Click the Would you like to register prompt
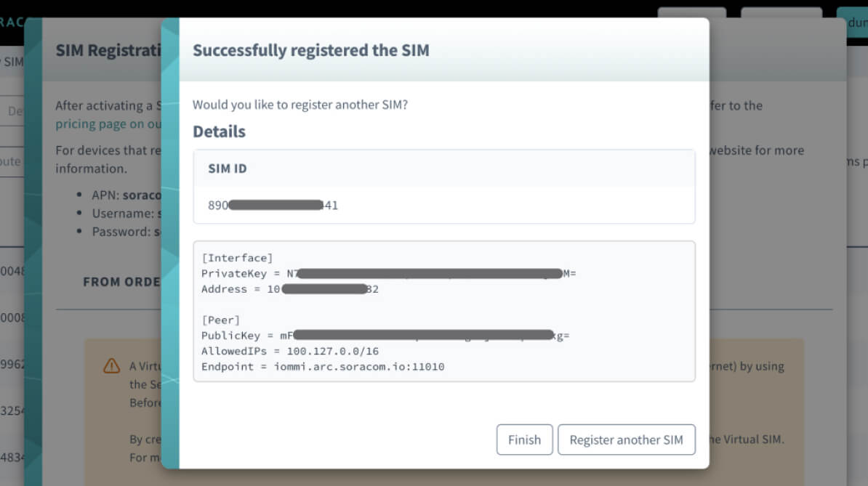Viewport: 868px width, 486px height. [300, 105]
